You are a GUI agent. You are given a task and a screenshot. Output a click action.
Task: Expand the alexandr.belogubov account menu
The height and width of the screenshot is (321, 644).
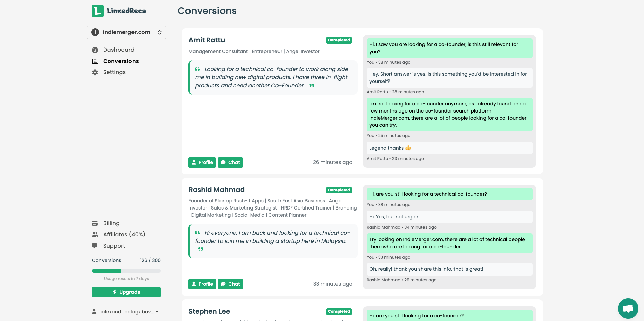click(x=130, y=312)
